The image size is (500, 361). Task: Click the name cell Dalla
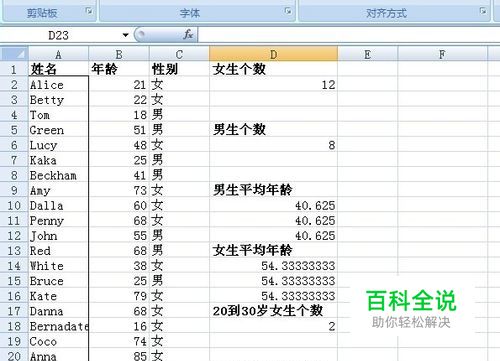coord(58,206)
